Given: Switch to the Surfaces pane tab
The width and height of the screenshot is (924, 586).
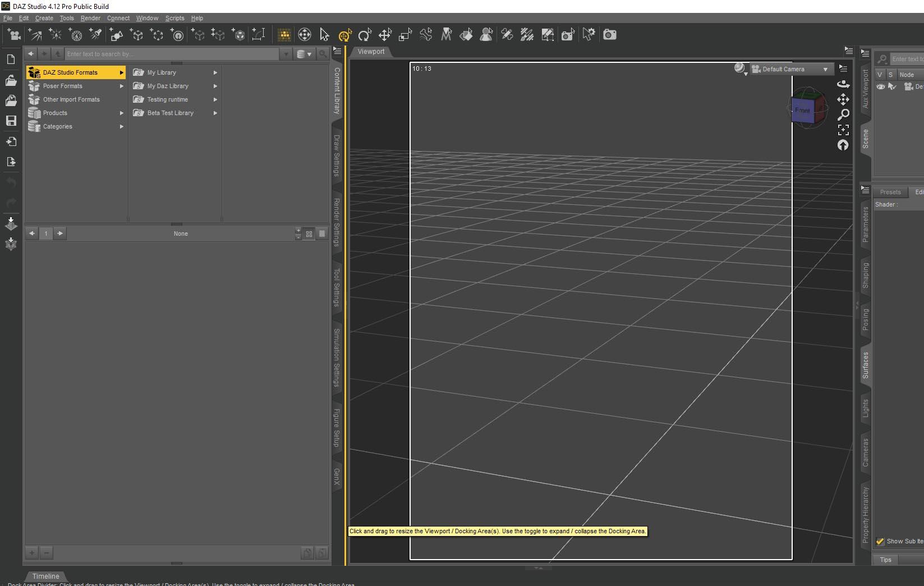Looking at the screenshot, I should (x=865, y=365).
